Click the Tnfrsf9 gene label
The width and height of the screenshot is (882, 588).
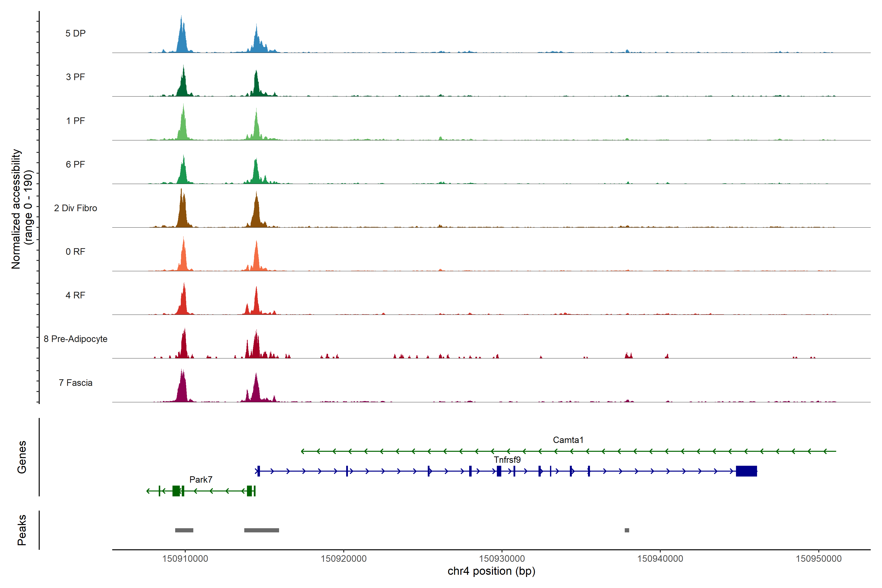coord(507,460)
